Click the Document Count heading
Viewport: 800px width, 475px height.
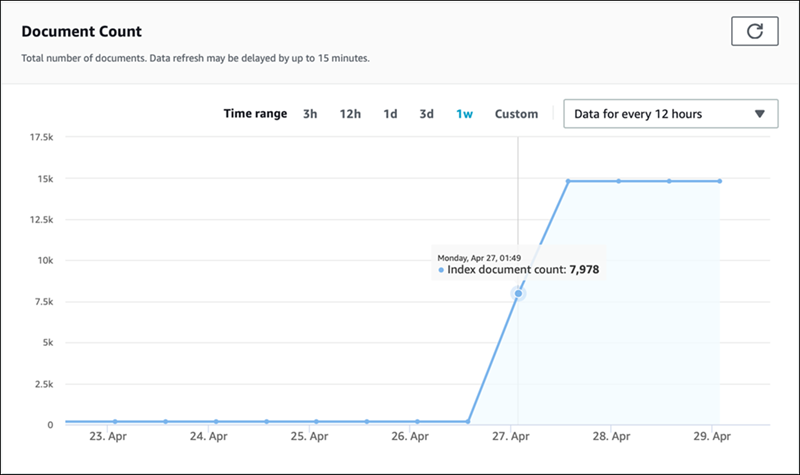point(81,32)
